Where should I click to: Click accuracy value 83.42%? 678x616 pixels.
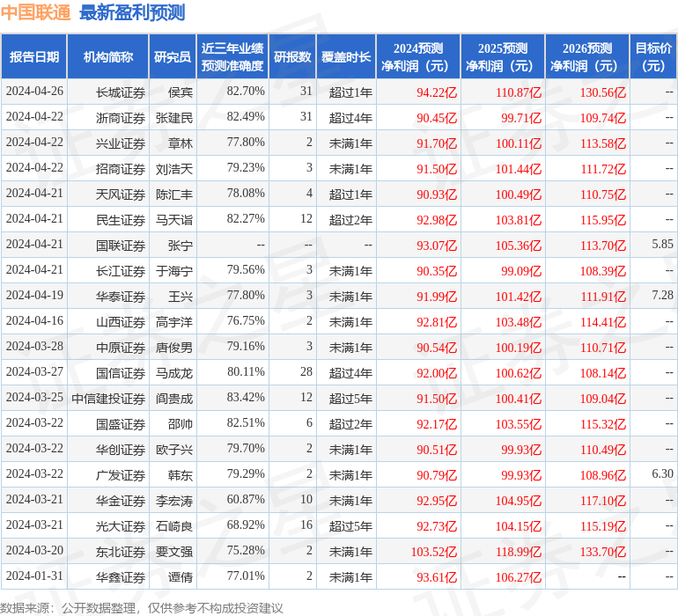tap(246, 397)
